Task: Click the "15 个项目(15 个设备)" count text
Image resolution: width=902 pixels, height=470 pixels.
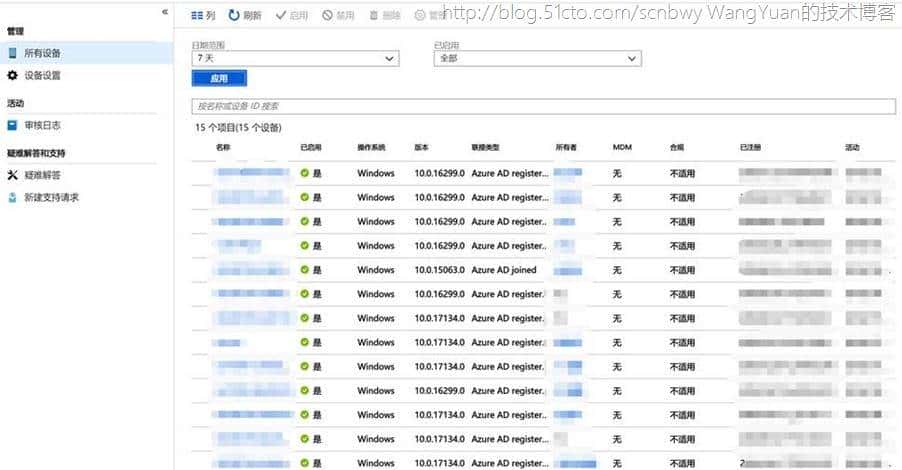Action: point(238,128)
